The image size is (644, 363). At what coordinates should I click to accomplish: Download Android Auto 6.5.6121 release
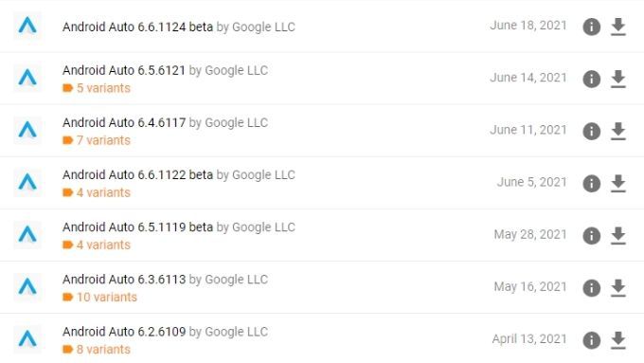(x=618, y=79)
